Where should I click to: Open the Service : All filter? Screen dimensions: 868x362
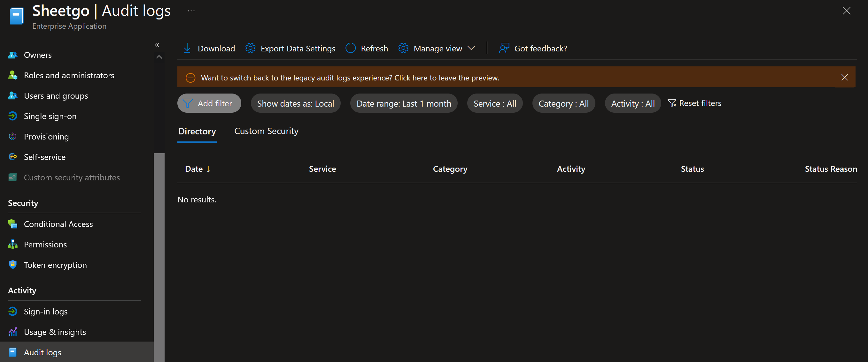tap(495, 103)
